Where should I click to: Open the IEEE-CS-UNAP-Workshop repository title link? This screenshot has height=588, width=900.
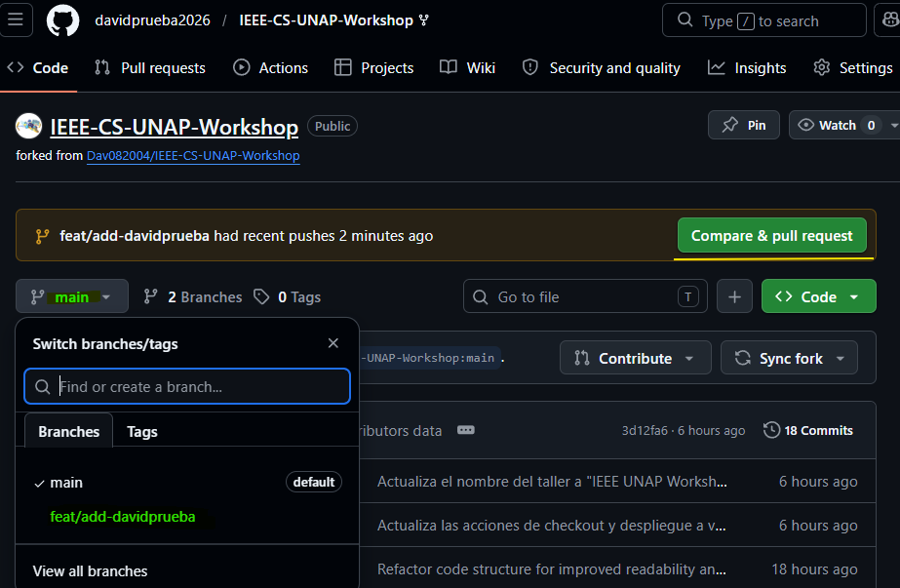(x=175, y=127)
